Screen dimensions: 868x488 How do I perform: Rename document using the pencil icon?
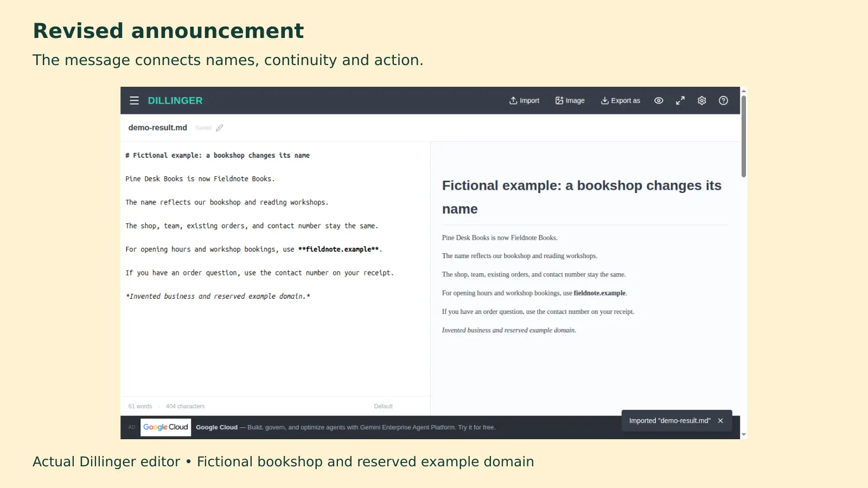[x=219, y=128]
